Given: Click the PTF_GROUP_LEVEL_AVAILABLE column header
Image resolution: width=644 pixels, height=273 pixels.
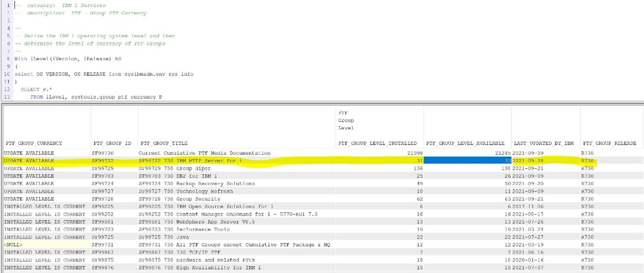Looking at the screenshot, I should (x=465, y=143).
